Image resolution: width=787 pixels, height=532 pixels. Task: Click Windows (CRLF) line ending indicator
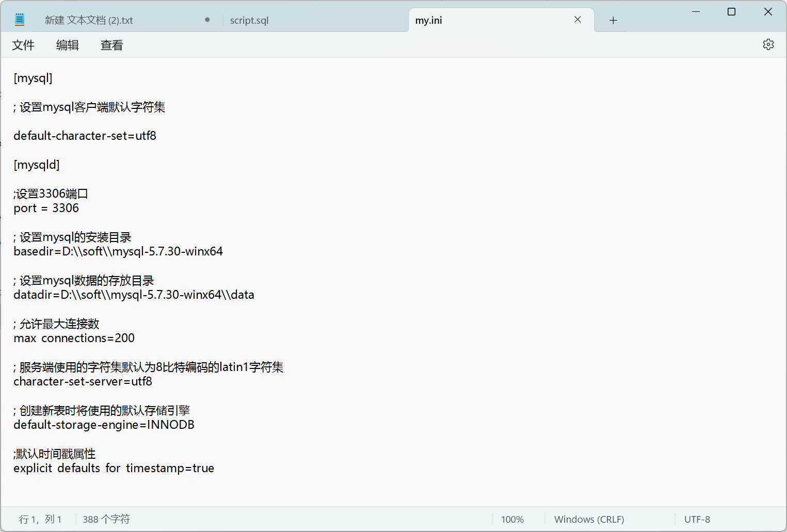point(589,519)
